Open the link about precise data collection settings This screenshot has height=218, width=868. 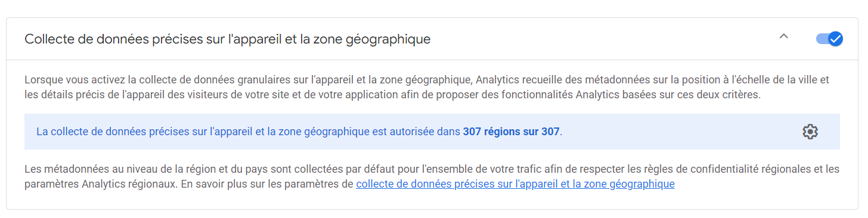click(515, 184)
